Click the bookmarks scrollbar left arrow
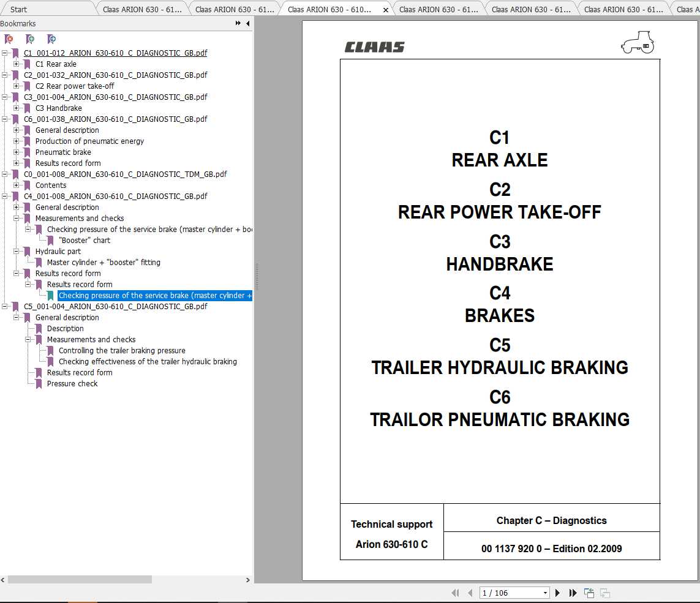The image size is (700, 603). pos(3,580)
